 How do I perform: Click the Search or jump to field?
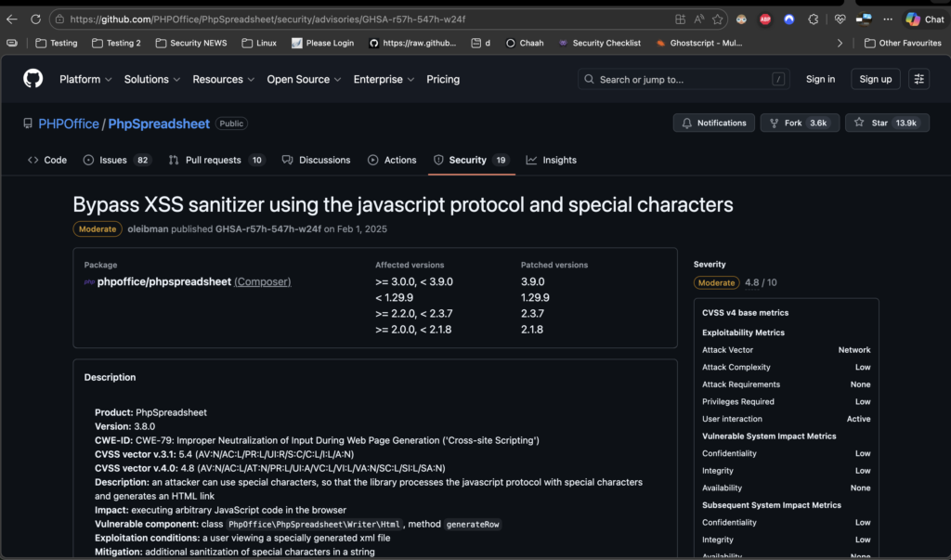pyautogui.click(x=684, y=79)
